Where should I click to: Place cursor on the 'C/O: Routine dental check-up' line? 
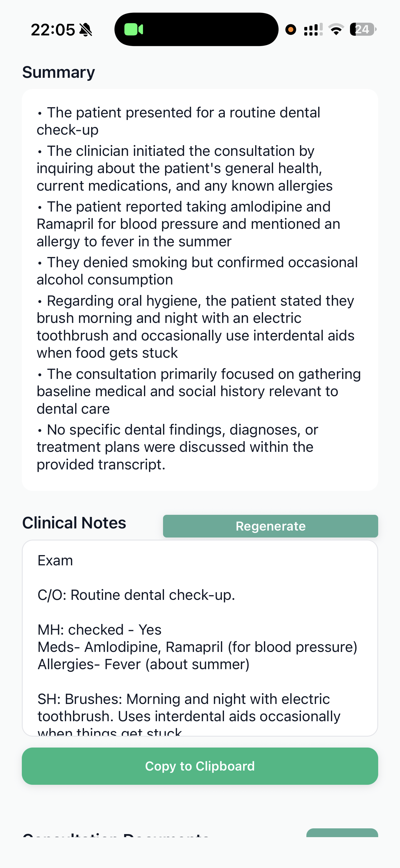[136, 595]
